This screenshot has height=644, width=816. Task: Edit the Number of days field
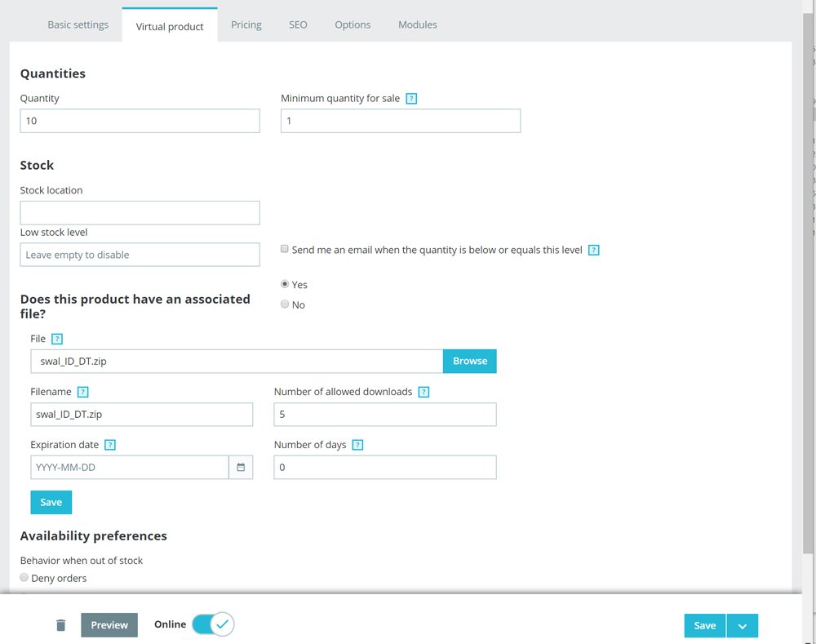[x=385, y=467]
